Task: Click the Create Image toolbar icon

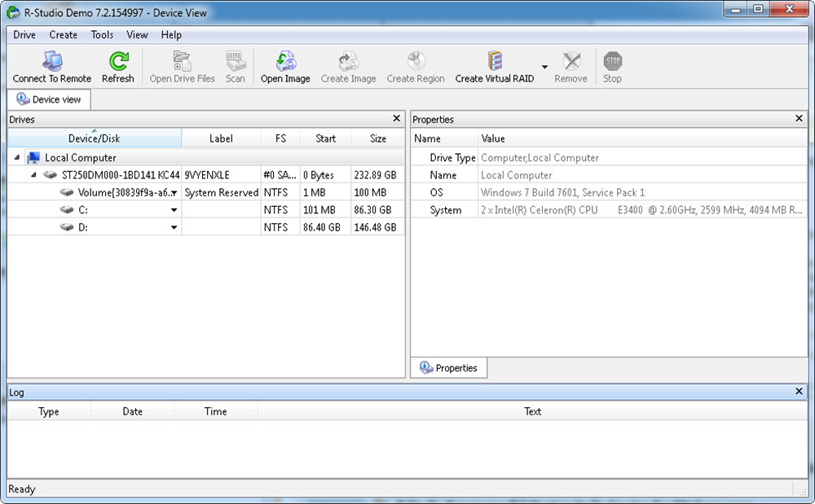Action: (x=348, y=61)
